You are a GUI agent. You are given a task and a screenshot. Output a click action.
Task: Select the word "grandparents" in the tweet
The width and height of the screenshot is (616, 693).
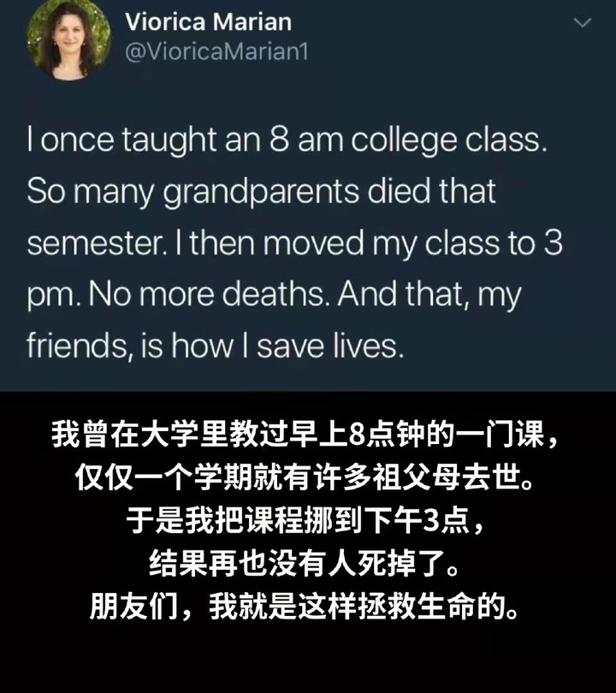[x=261, y=192]
